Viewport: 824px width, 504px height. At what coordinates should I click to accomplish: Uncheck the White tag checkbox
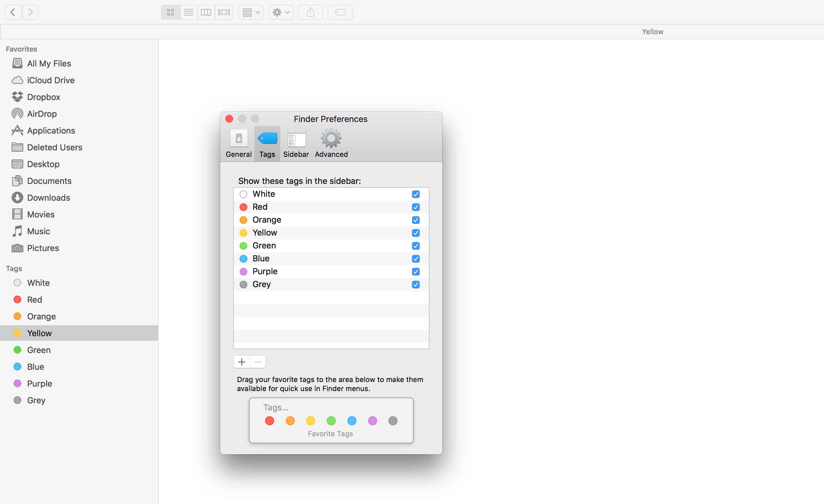[416, 194]
